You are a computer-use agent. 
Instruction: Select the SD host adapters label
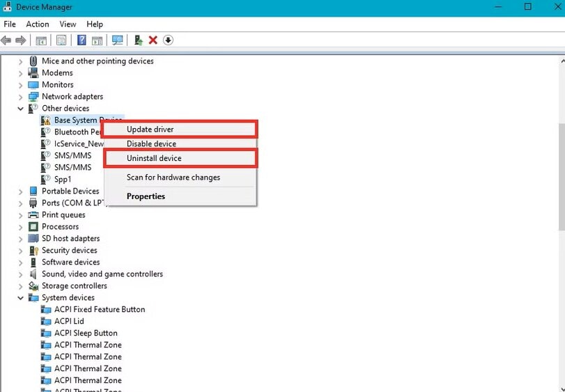(70, 238)
